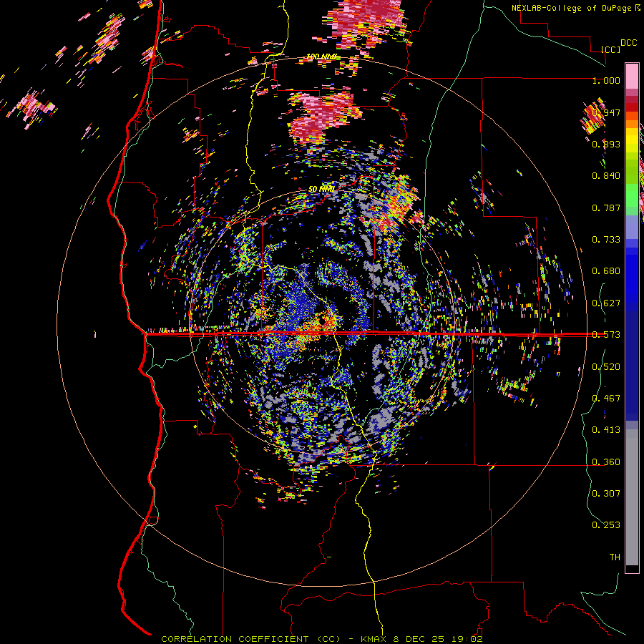Select the 0.413 scale value
Viewport: 644px width, 644px height.
click(606, 430)
